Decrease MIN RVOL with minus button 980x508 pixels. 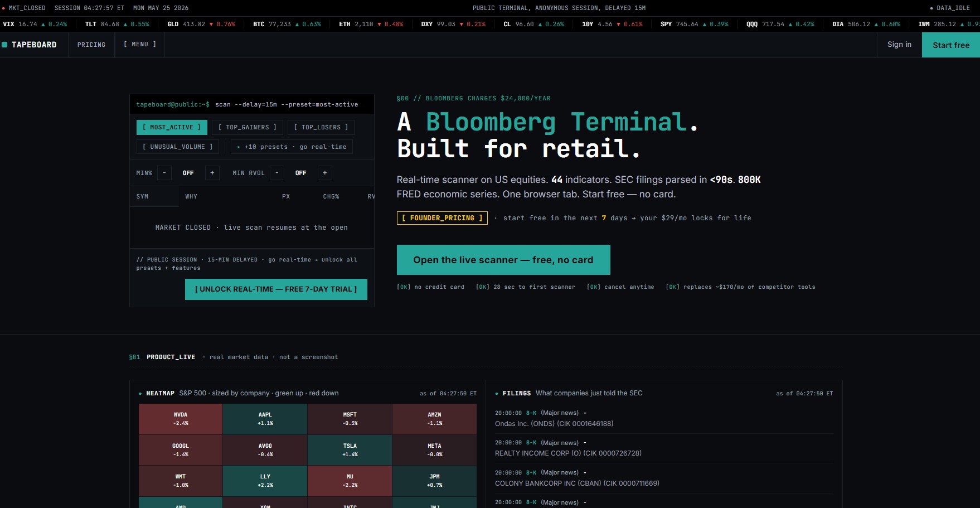(x=277, y=173)
